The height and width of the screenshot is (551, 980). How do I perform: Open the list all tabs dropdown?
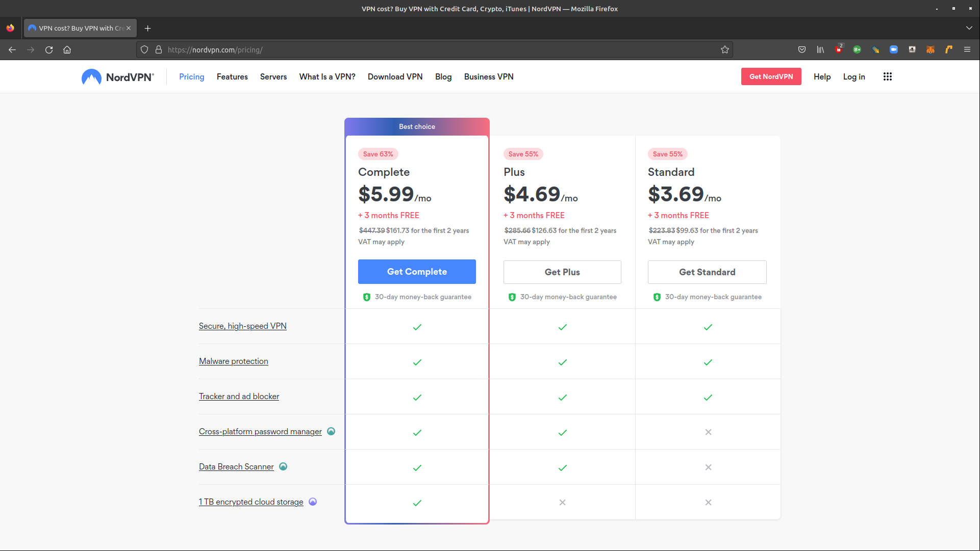(969, 28)
